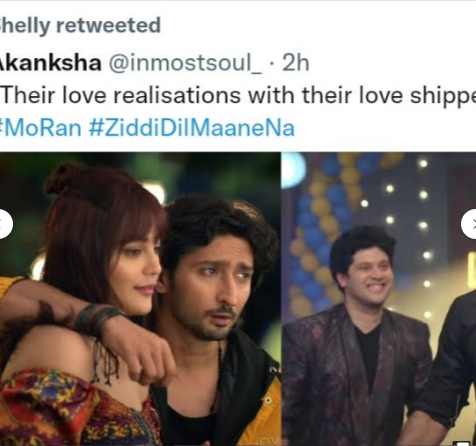Click the next-image arrow on the photo carousel

(469, 224)
